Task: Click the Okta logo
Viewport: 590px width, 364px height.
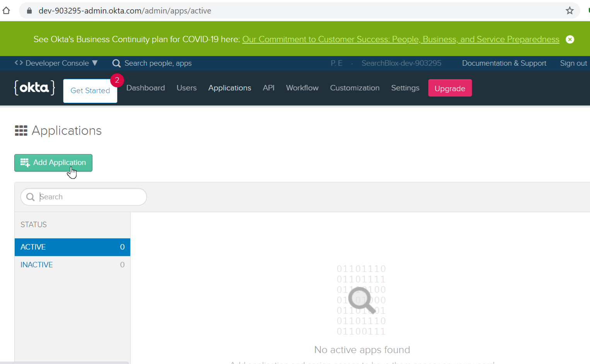Action: pos(34,88)
